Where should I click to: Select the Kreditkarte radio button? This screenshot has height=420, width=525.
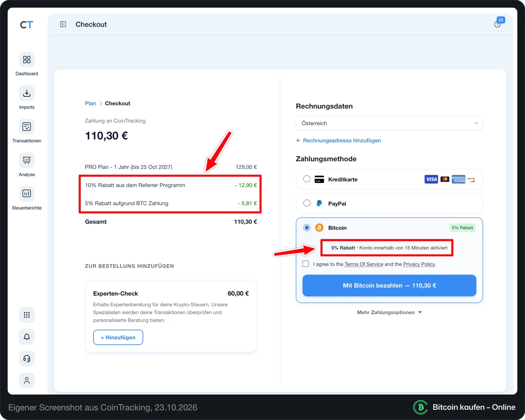click(x=307, y=179)
